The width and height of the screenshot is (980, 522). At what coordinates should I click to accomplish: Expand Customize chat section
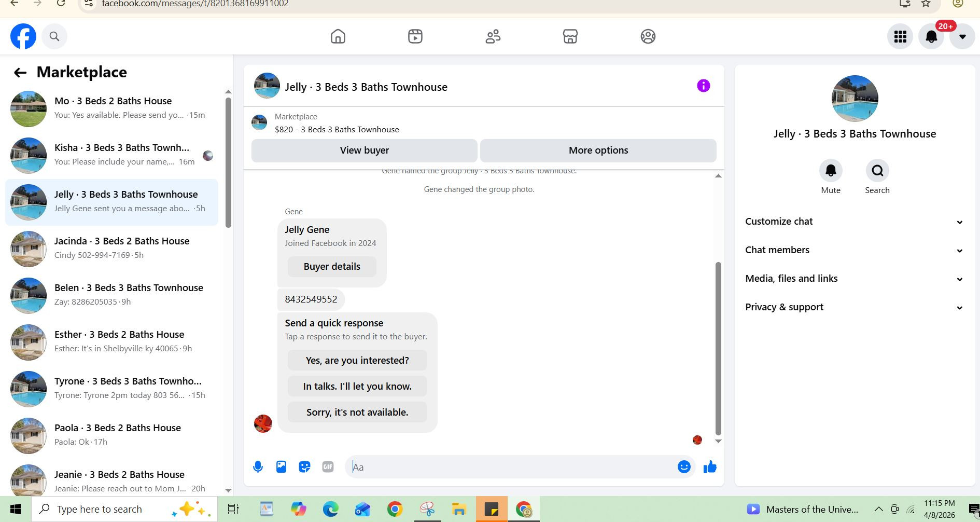pos(855,222)
